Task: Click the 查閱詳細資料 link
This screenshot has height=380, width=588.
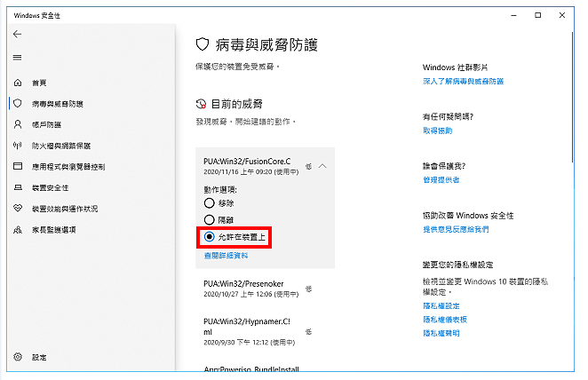Action: [x=226, y=256]
